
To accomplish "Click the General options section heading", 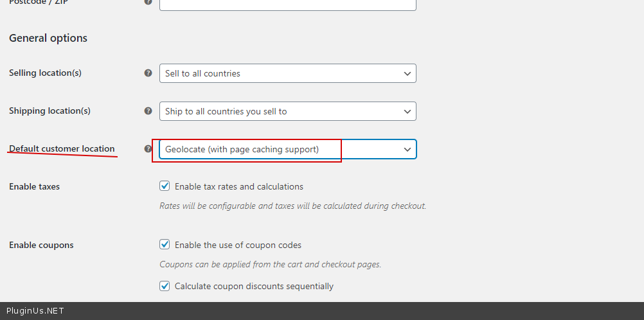I will coord(48,39).
